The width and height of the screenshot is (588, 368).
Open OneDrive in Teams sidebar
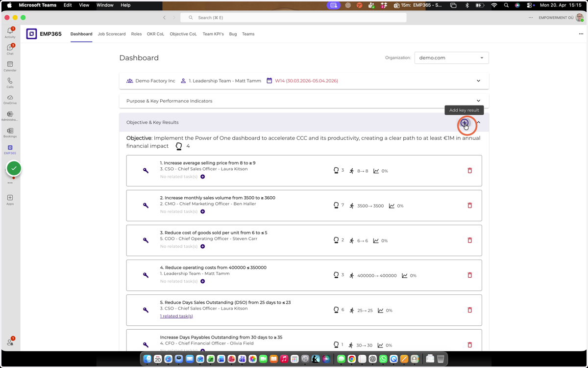tap(10, 99)
